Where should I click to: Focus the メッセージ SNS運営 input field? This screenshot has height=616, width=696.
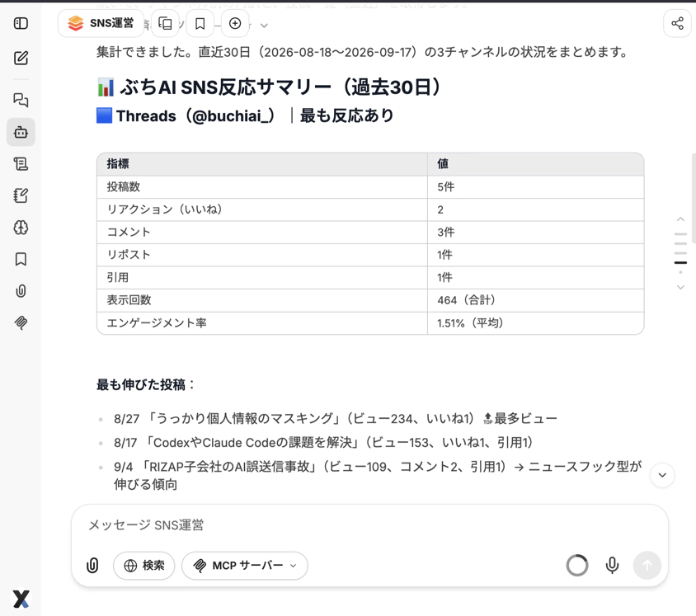click(369, 525)
